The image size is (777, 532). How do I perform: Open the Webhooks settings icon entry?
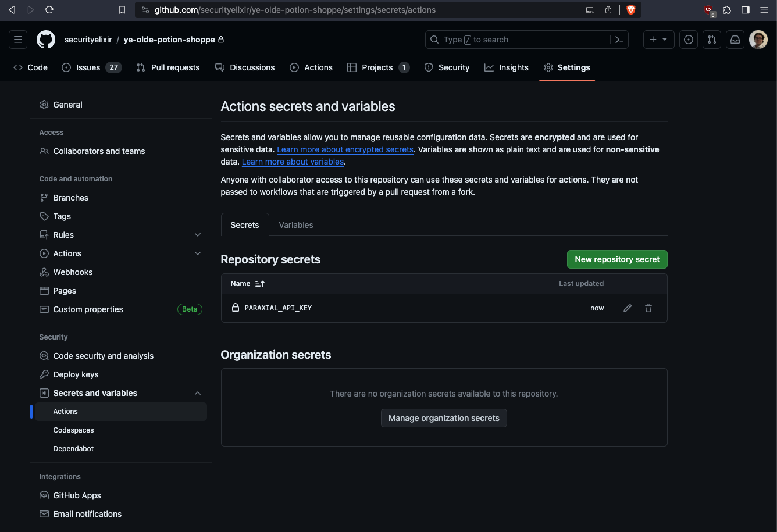[44, 272]
